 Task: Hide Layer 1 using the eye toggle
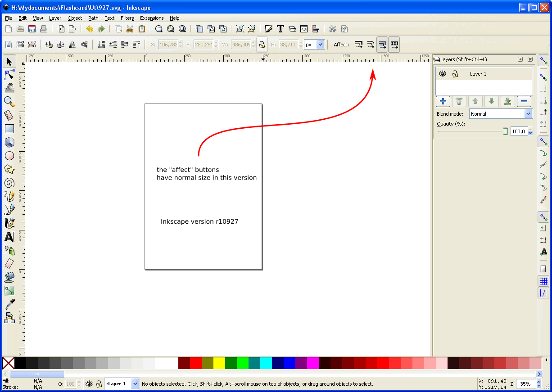pyautogui.click(x=443, y=73)
